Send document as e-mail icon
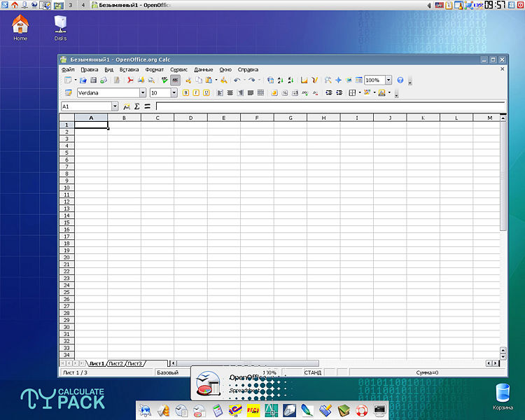The image size is (525, 420). 104,80
